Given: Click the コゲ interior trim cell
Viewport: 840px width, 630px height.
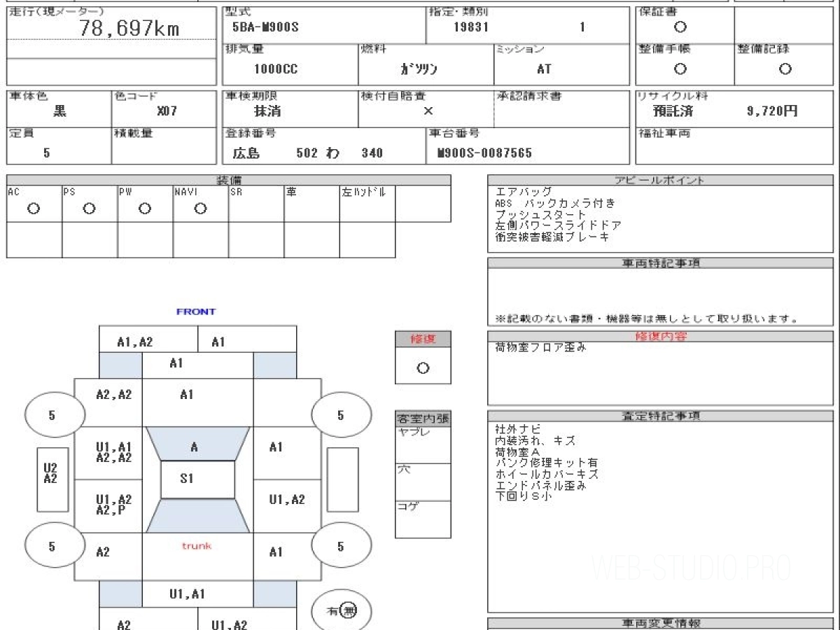Looking at the screenshot, I should [423, 519].
